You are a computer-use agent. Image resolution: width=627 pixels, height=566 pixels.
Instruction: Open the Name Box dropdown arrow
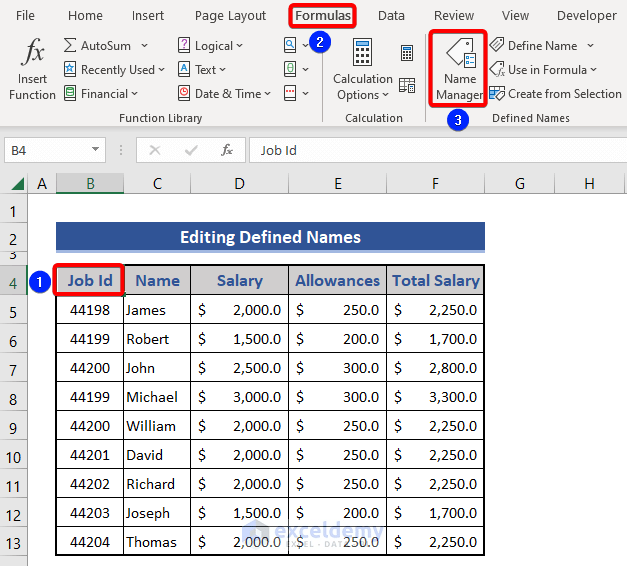click(95, 149)
